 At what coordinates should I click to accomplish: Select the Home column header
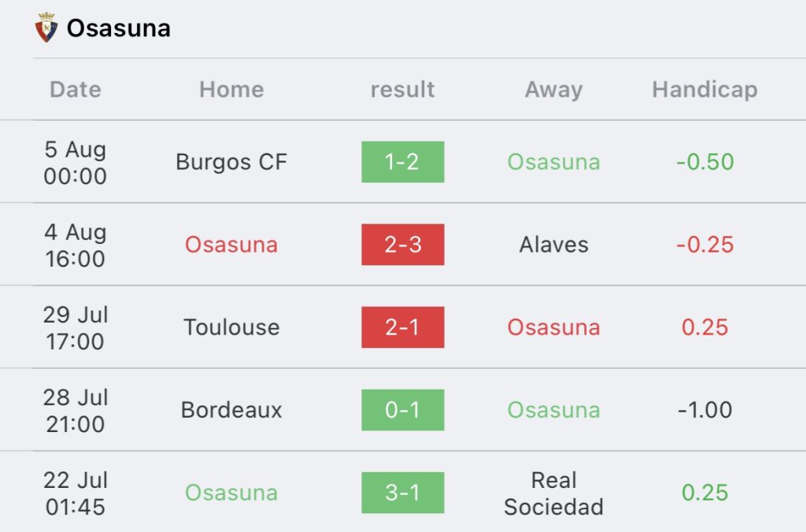[232, 90]
